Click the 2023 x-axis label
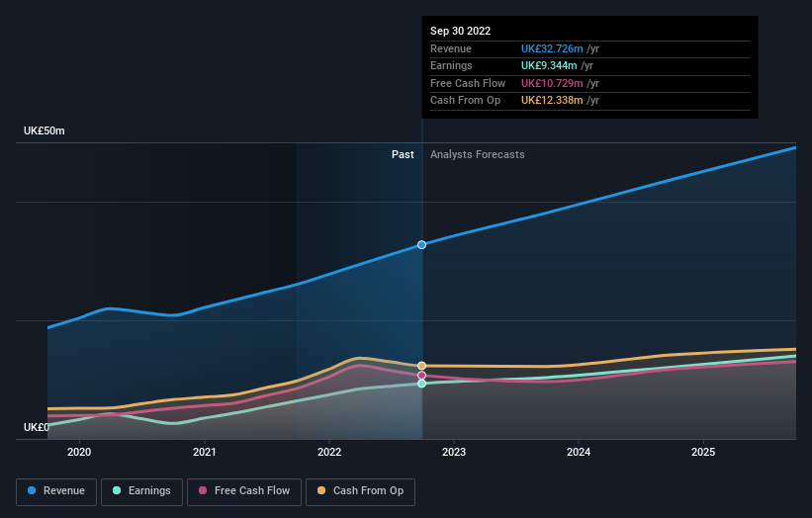Image resolution: width=812 pixels, height=518 pixels. click(x=454, y=453)
